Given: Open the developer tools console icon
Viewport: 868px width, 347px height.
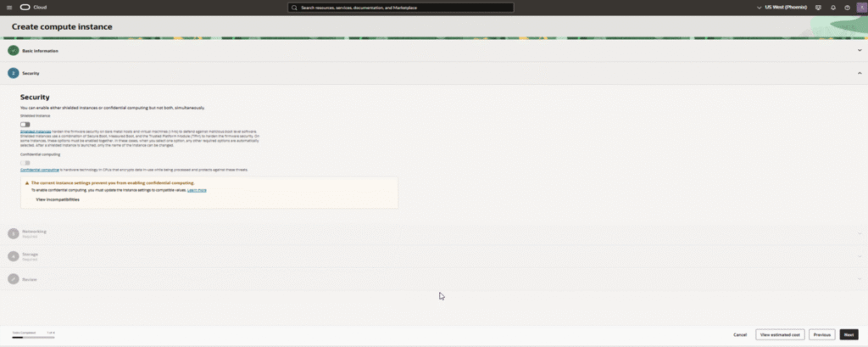Looking at the screenshot, I should point(818,7).
